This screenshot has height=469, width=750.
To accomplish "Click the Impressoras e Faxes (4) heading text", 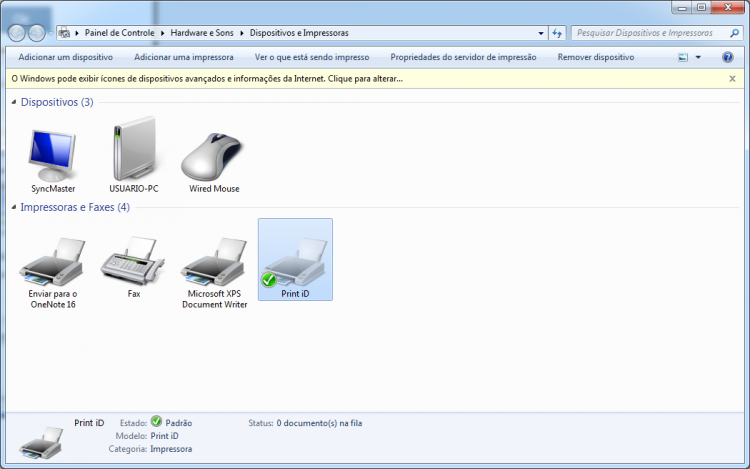I will click(75, 207).
